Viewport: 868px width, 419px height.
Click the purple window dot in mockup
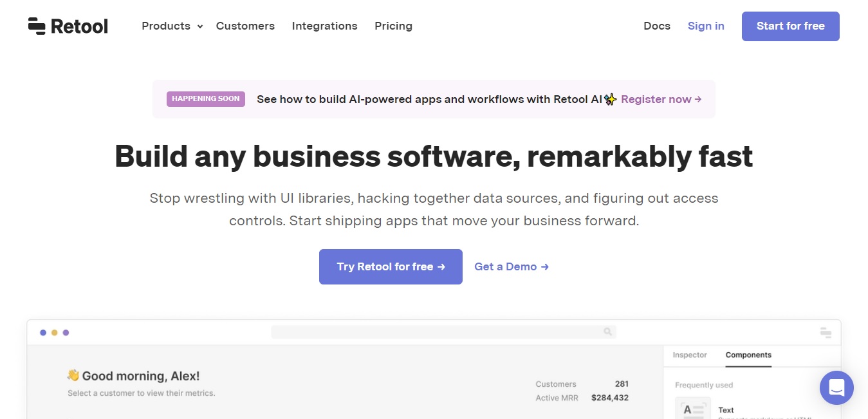(66, 333)
